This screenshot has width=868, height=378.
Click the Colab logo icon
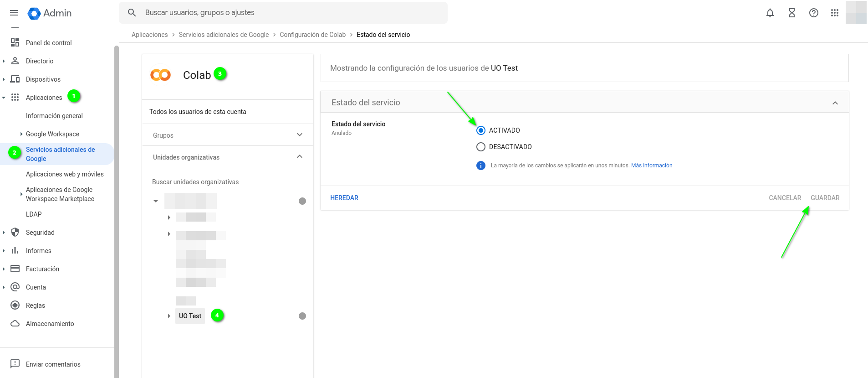[160, 75]
